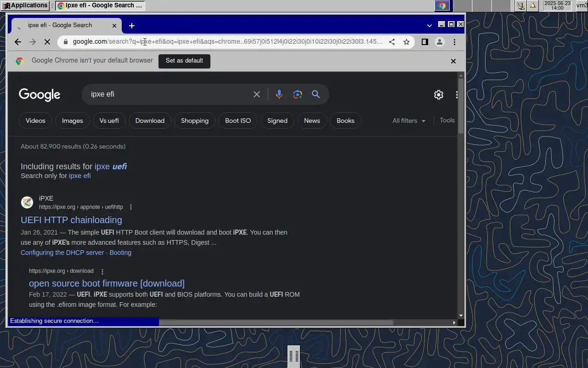
Task: Click results count text
Action: pyautogui.click(x=73, y=146)
